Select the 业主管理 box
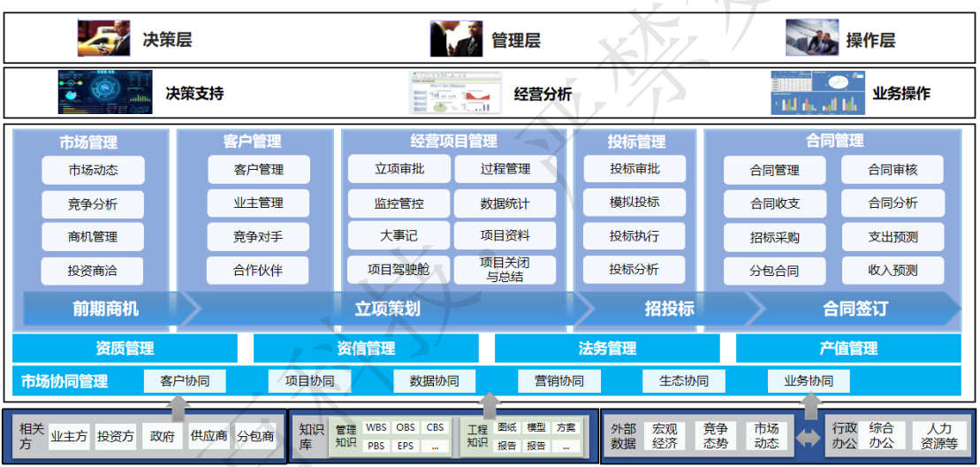Image resolution: width=980 pixels, height=467 pixels. pos(259,203)
